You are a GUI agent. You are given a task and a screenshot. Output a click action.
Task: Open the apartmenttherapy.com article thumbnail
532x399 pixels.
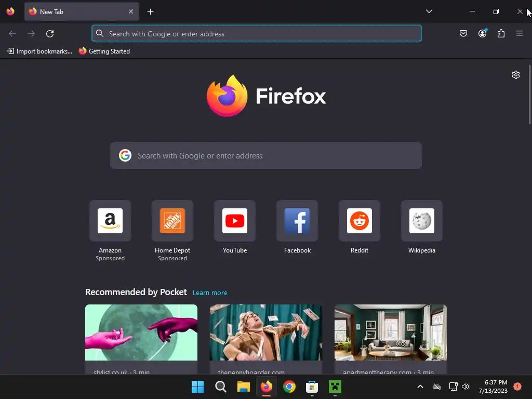tap(391, 332)
